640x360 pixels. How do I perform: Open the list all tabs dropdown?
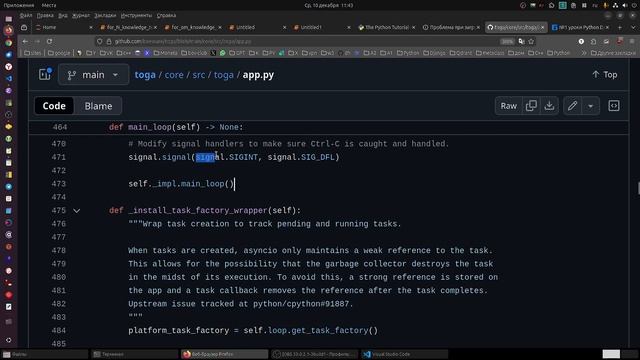tap(633, 27)
